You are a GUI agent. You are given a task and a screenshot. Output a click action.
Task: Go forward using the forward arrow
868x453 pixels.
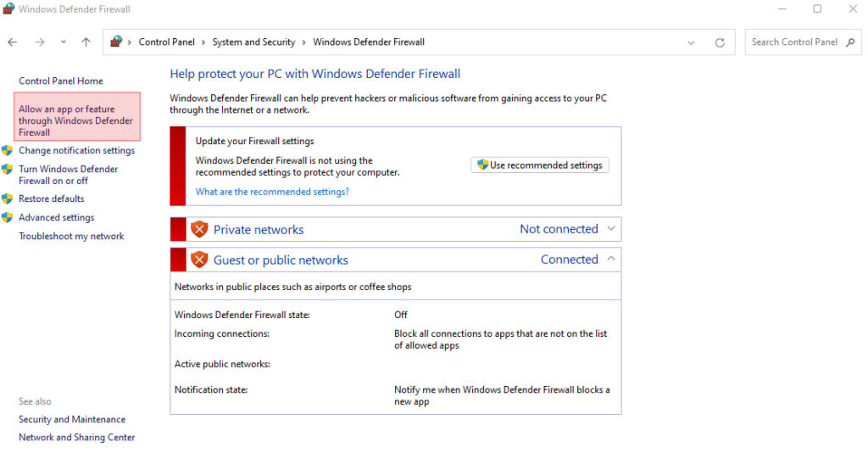[40, 42]
